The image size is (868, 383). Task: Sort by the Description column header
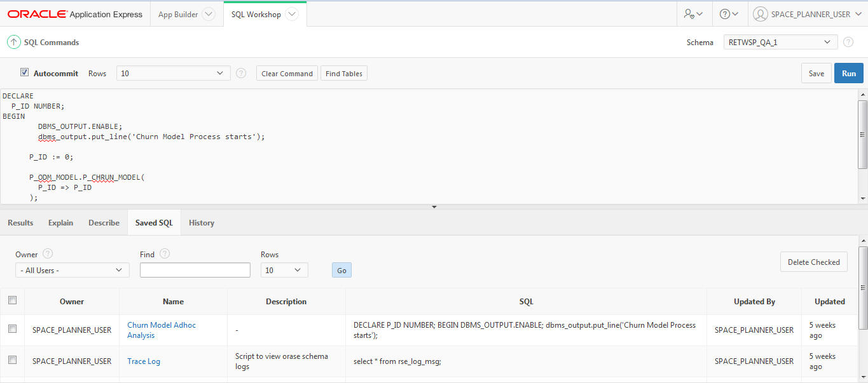coord(286,302)
